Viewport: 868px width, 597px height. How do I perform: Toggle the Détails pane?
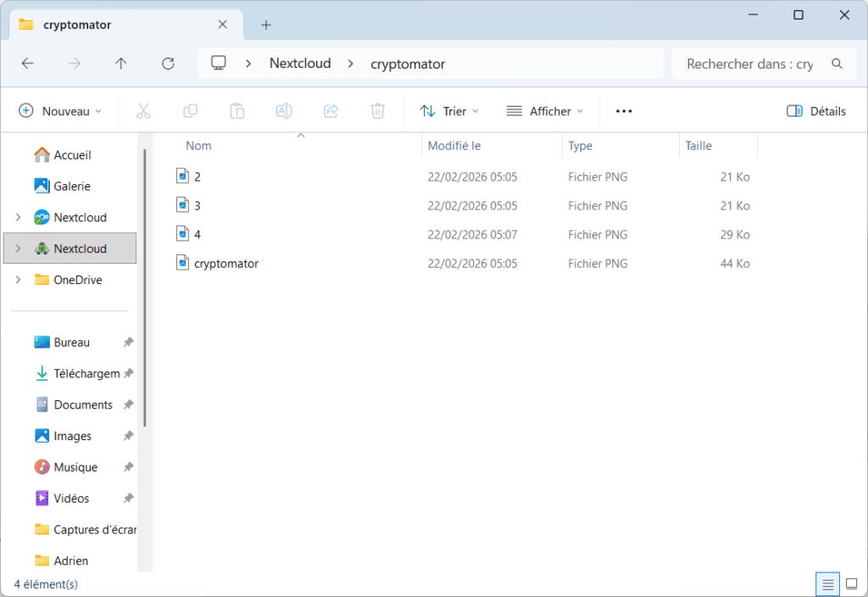click(x=815, y=110)
